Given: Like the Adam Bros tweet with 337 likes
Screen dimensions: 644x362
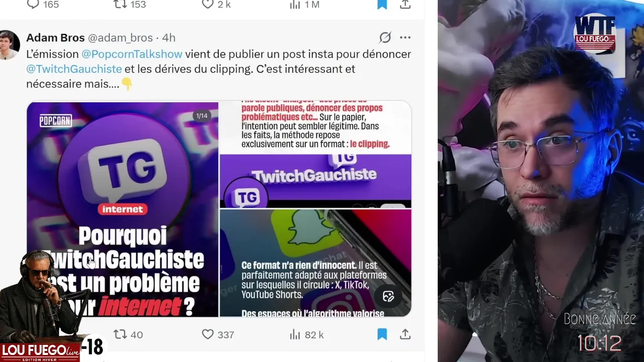Looking at the screenshot, I should tap(218, 334).
